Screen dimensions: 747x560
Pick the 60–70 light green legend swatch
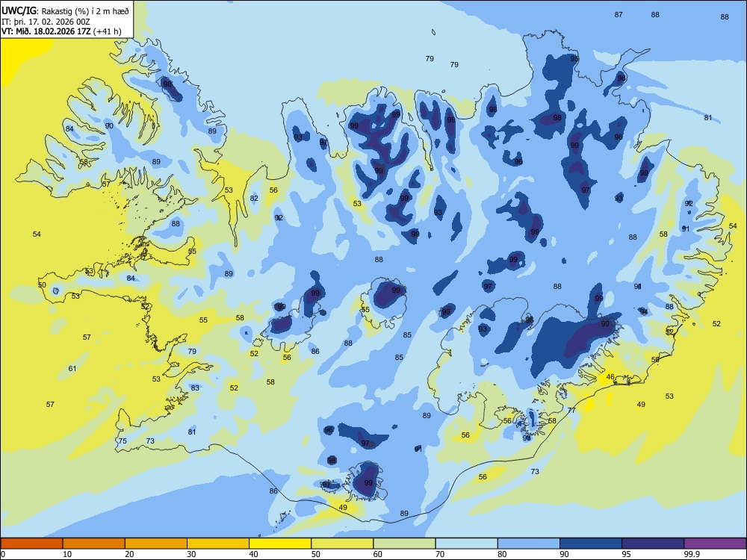(404, 544)
